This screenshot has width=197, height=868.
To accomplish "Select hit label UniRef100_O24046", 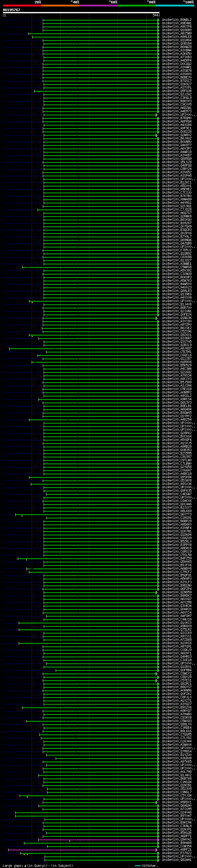I will click(x=176, y=812).
